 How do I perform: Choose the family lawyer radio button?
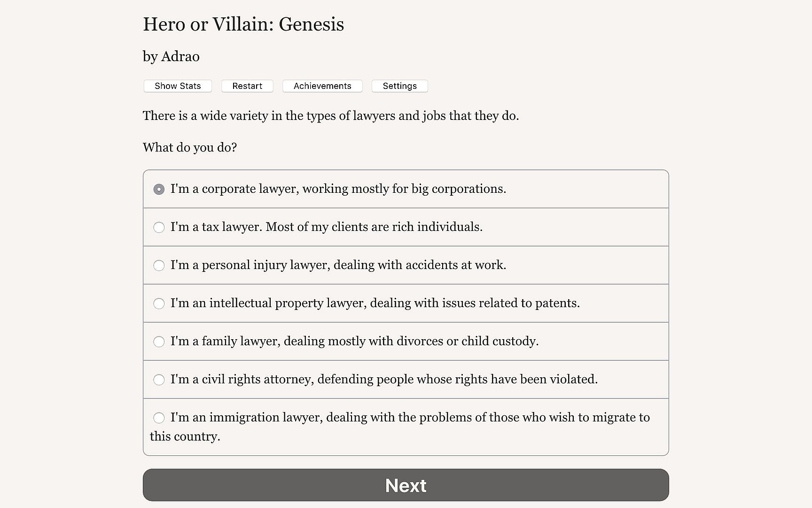159,341
